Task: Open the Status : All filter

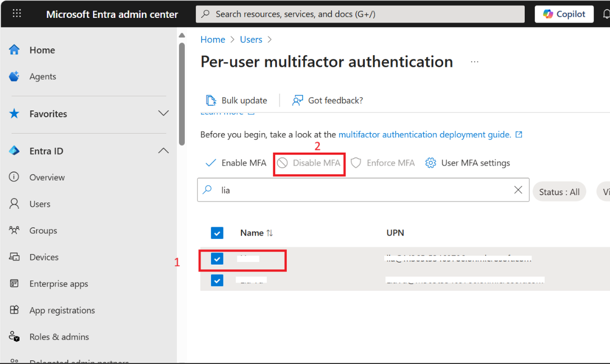Action: click(x=559, y=191)
